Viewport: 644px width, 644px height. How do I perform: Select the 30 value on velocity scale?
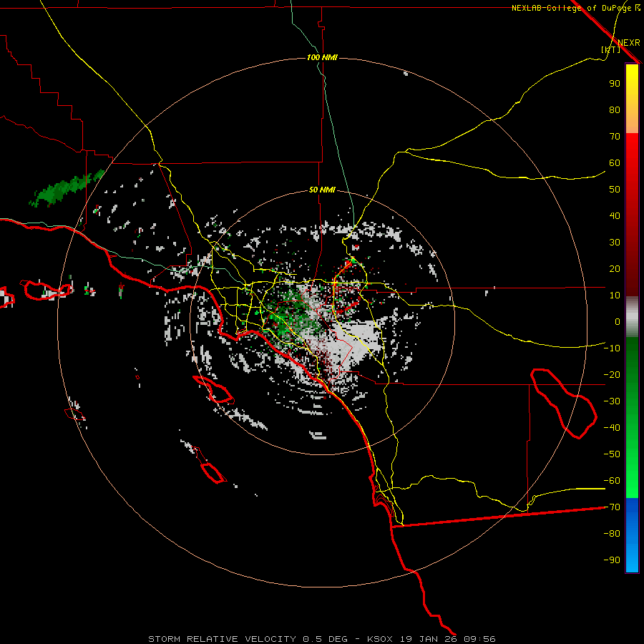(x=615, y=243)
